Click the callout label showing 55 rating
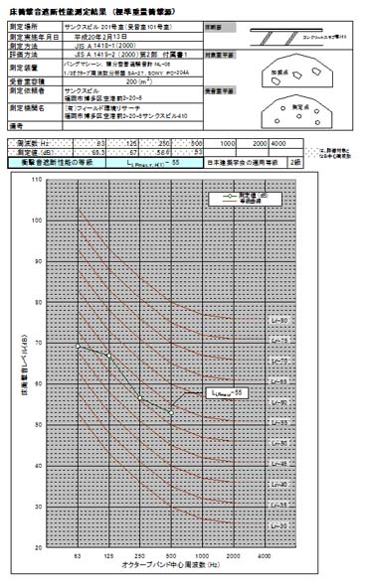 pos(227,392)
